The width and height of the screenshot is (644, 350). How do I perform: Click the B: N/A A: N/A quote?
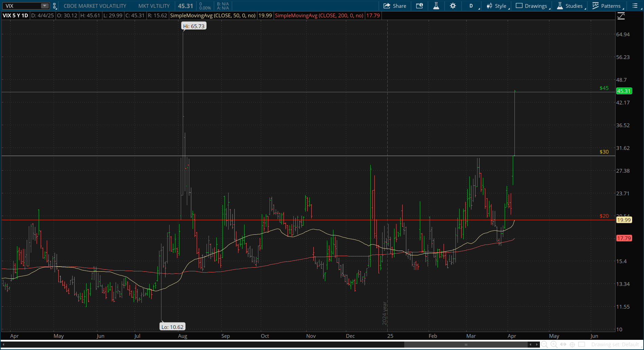[x=223, y=6]
